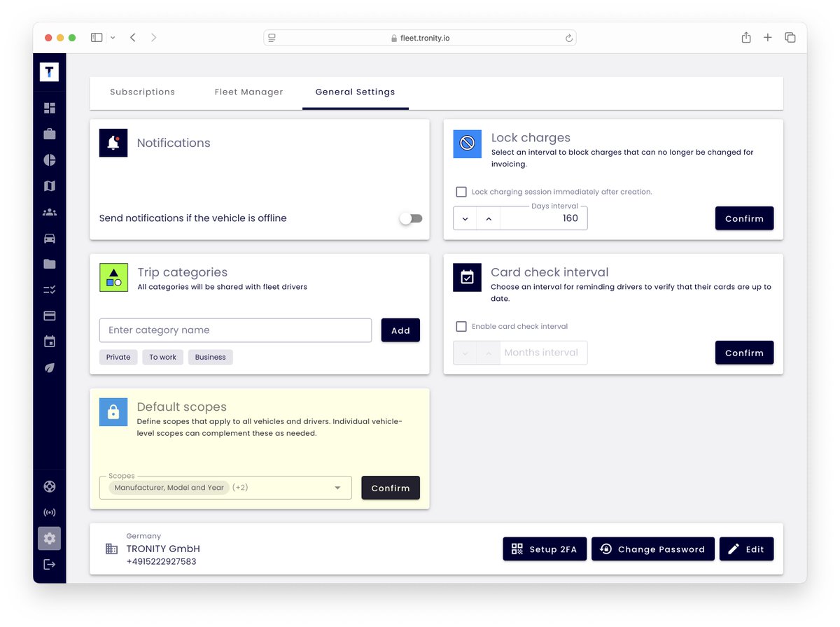Toggle offline vehicle notifications switch

click(411, 218)
